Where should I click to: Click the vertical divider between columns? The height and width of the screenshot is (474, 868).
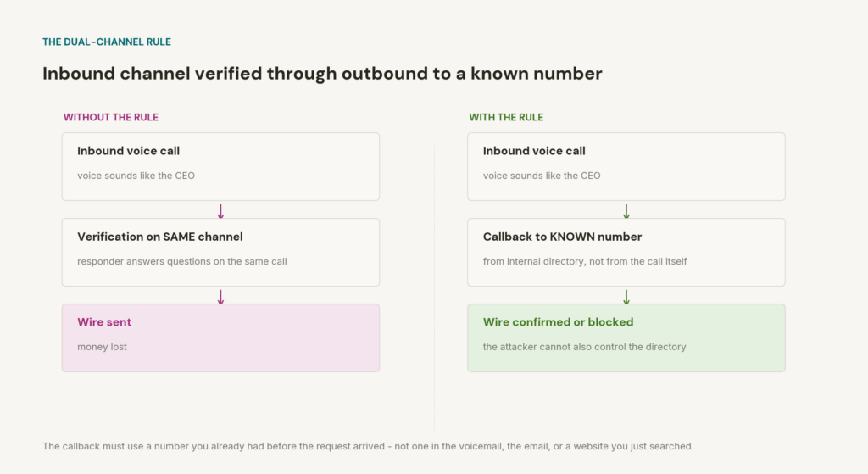click(435, 288)
